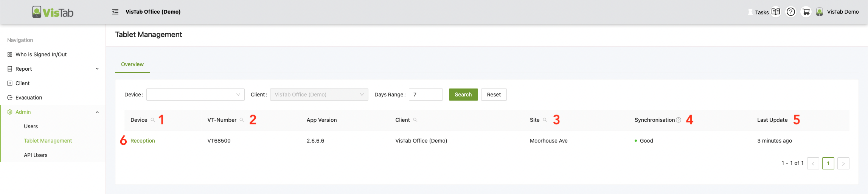Click the search icon beside Client column

pos(415,120)
